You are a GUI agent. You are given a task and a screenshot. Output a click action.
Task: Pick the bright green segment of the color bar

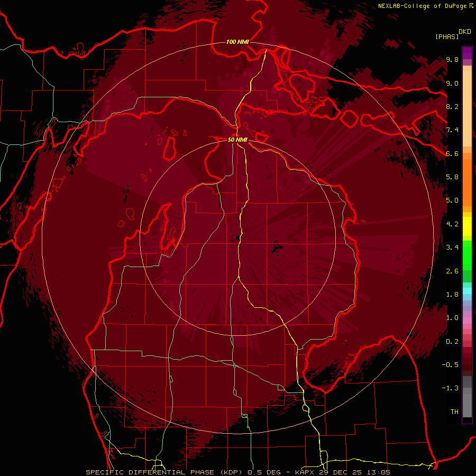pos(467,255)
